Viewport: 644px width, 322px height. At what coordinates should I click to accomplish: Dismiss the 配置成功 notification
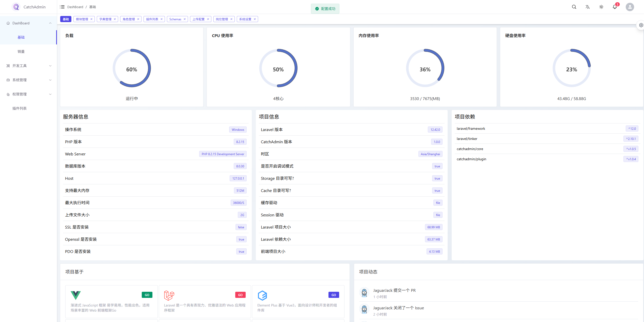click(x=325, y=8)
